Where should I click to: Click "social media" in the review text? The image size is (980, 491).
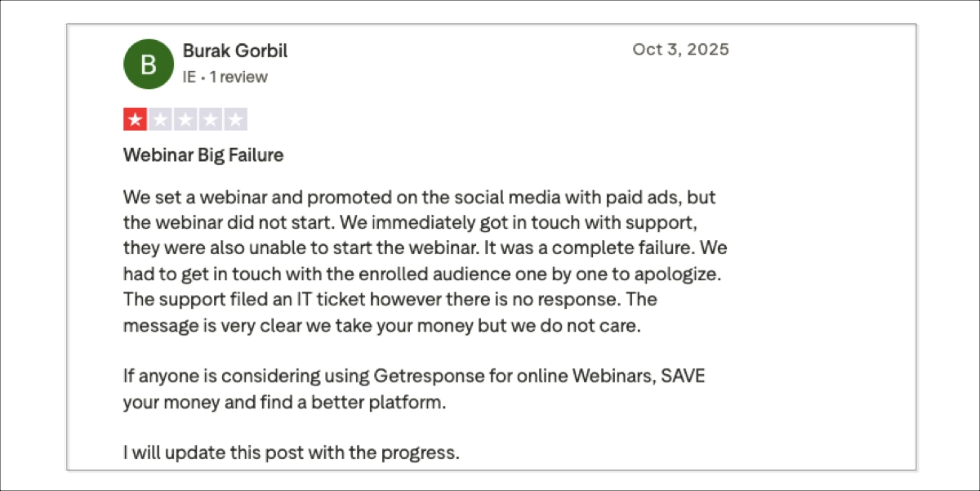click(500, 198)
